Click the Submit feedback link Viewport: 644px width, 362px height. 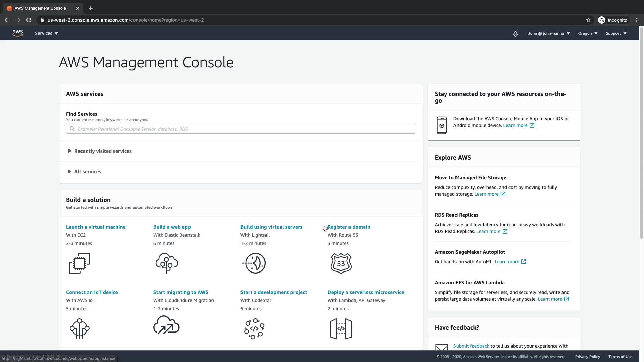[471, 346]
